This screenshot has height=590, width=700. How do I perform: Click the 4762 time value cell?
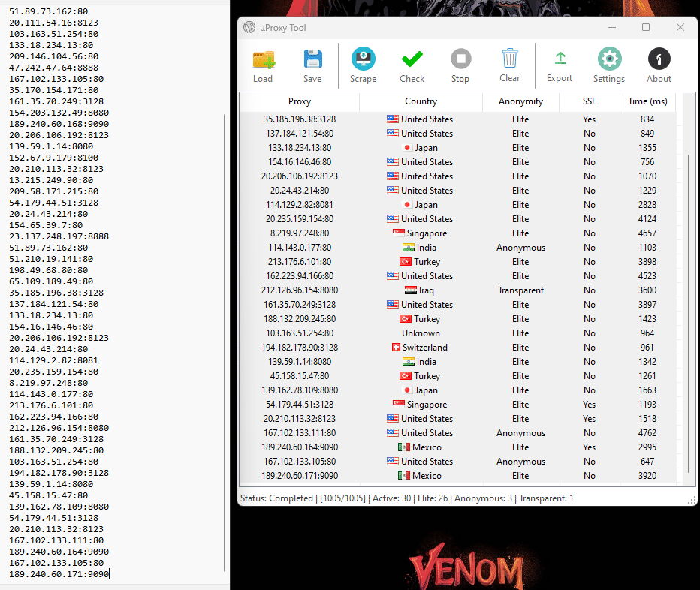click(647, 433)
